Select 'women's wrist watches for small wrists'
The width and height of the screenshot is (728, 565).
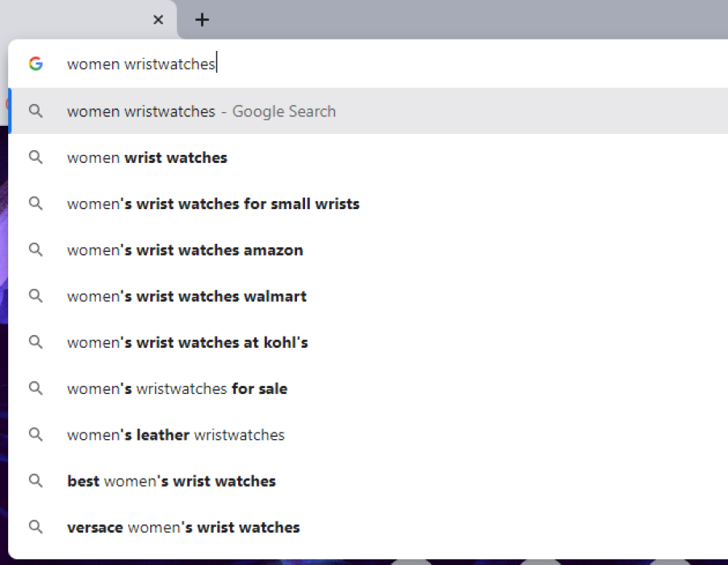(368, 204)
